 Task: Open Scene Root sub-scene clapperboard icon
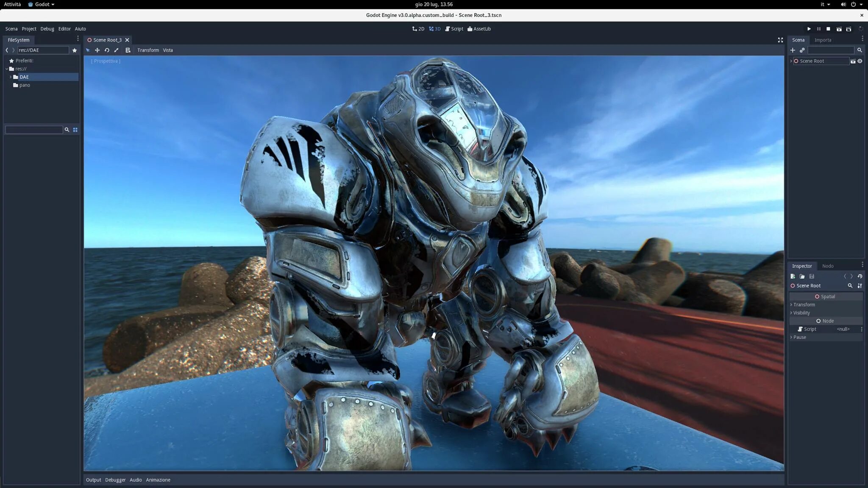[853, 61]
